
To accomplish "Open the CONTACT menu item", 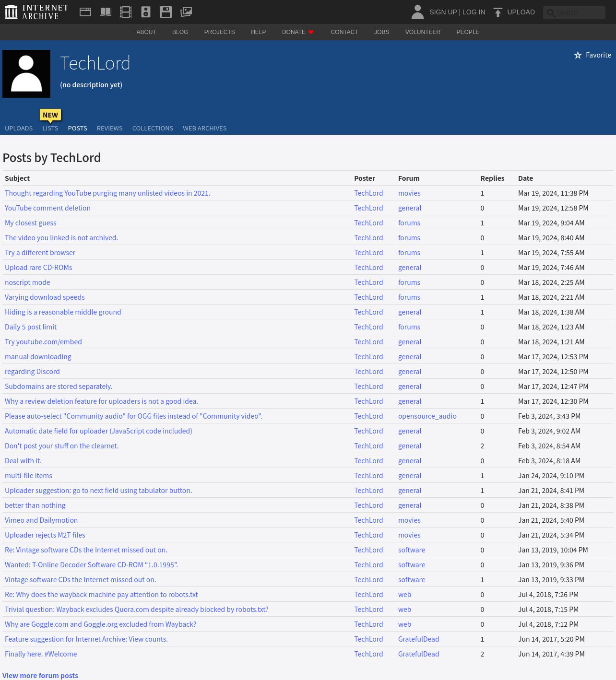I will coord(344,32).
